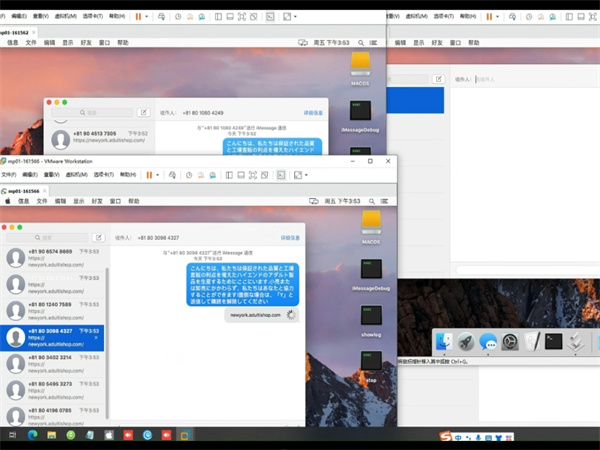Click newyork.adultlshop.com link in message bubble
600x450 pixels.
click(x=253, y=314)
